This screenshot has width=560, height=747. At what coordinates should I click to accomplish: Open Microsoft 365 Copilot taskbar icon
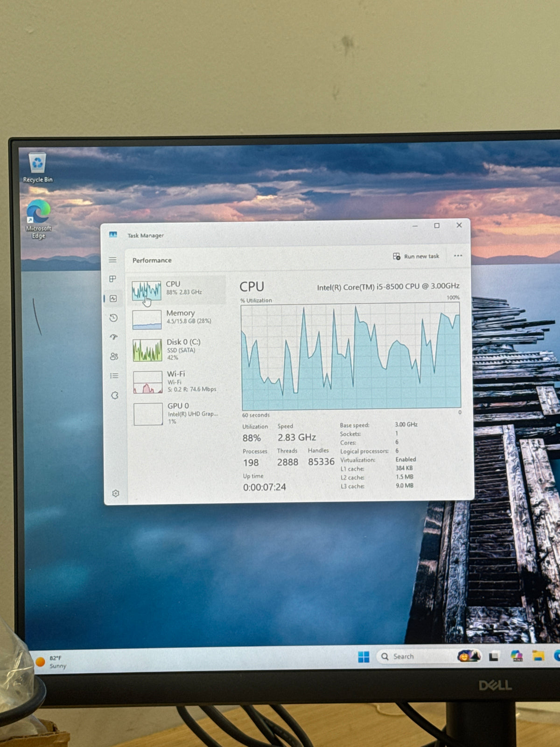[516, 656]
